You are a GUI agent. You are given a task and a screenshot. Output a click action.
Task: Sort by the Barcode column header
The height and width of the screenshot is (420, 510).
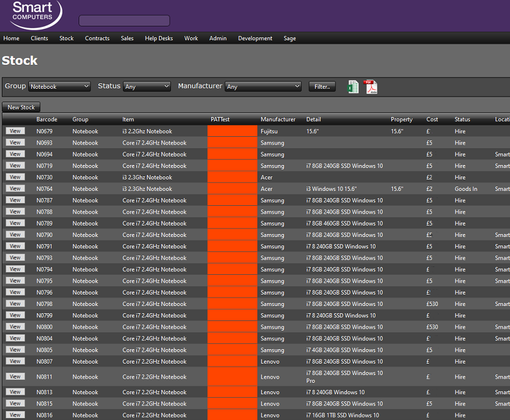[47, 119]
